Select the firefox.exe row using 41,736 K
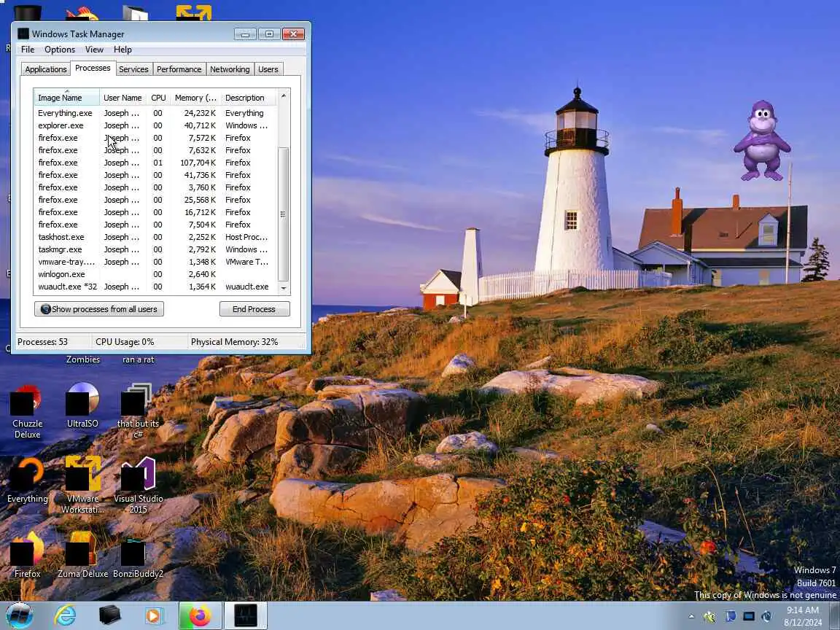Image resolution: width=840 pixels, height=630 pixels. pos(155,175)
